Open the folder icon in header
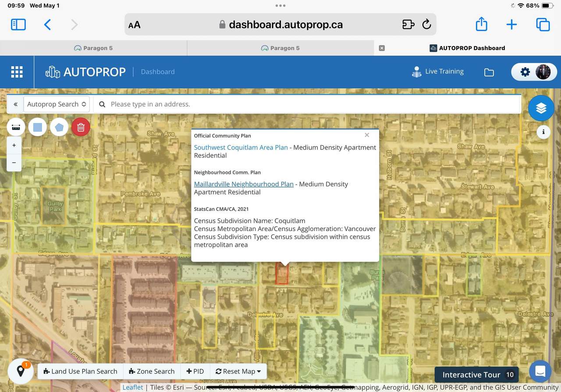 (x=489, y=72)
